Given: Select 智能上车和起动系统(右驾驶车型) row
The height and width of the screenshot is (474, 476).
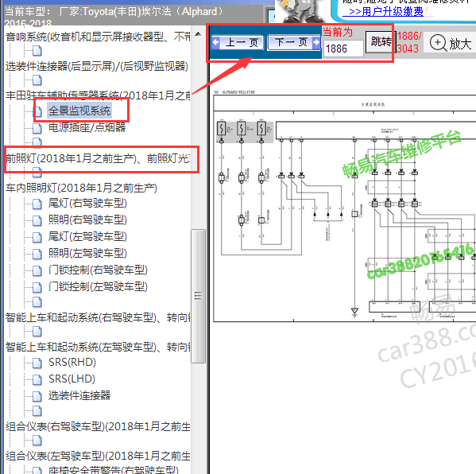Looking at the screenshot, I should pyautogui.click(x=98, y=317).
